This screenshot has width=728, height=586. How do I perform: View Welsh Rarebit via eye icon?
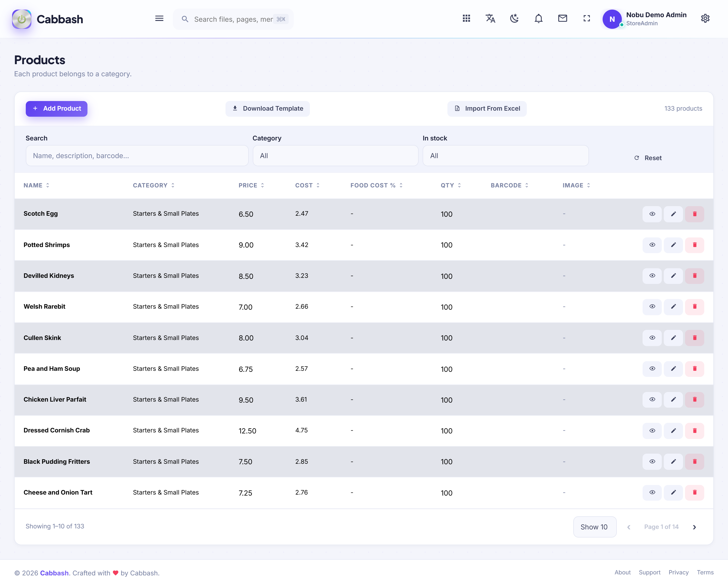tap(652, 307)
